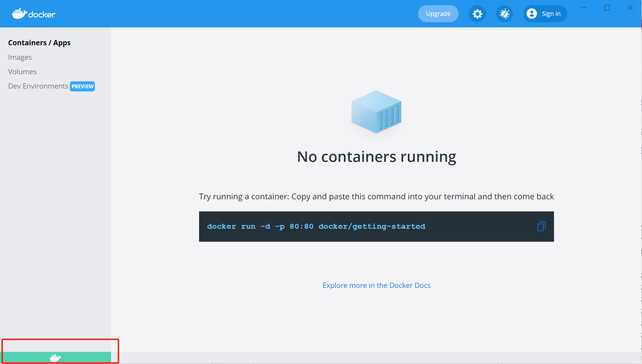Open the Volumes section
This screenshot has height=364, width=642.
pyautogui.click(x=22, y=72)
